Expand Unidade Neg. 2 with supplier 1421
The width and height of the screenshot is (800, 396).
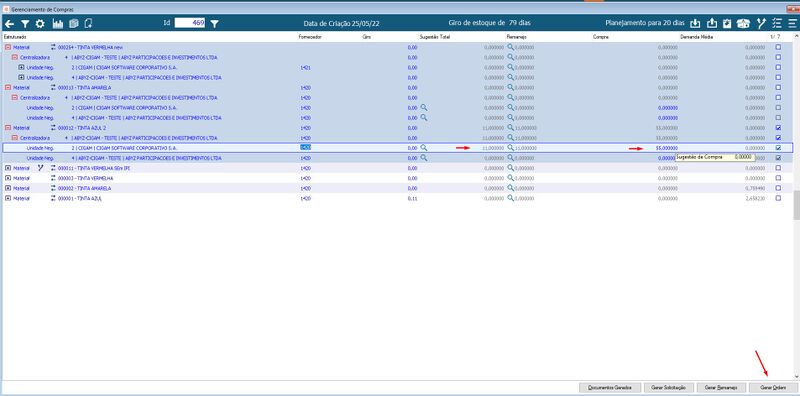[x=21, y=67]
